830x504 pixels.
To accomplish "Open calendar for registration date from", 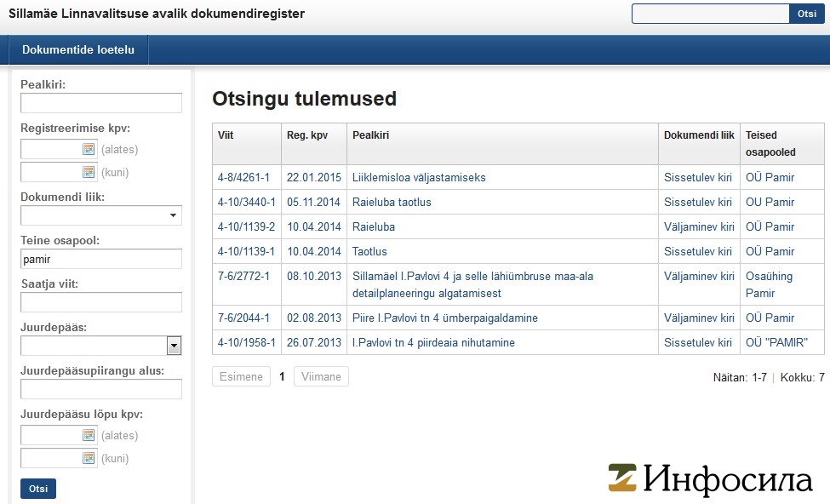I will click(89, 149).
